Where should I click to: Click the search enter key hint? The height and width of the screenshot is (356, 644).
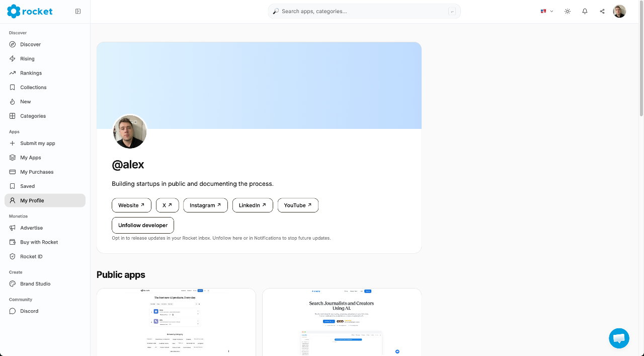[452, 11]
